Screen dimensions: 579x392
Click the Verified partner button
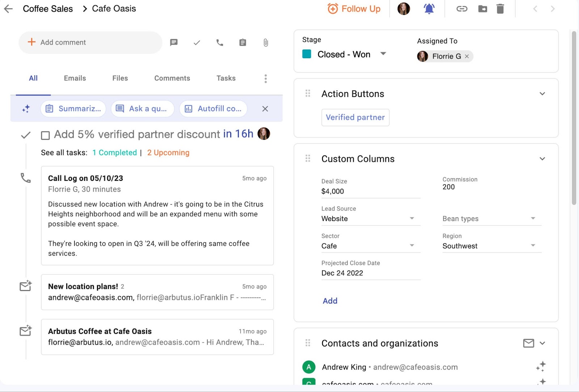tap(355, 118)
